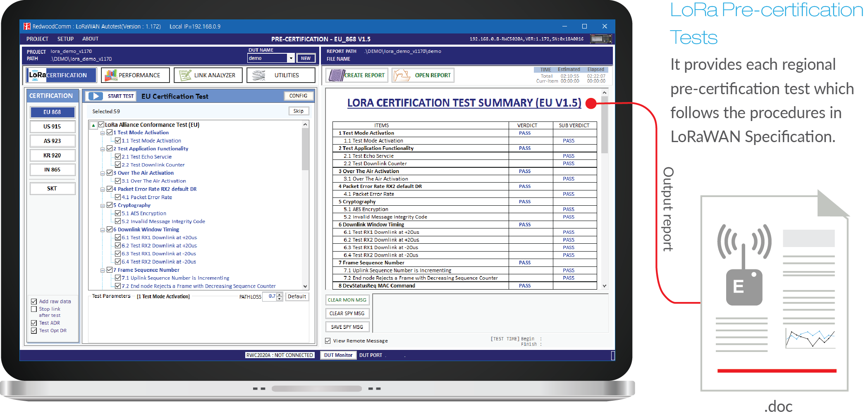Toggle View Remote Message checkbox
Image resolution: width=868 pixels, height=416 pixels.
click(328, 341)
